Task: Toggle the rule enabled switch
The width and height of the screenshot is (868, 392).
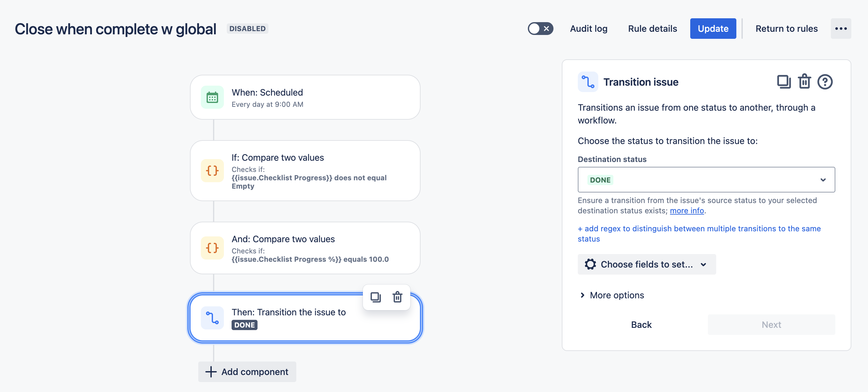Action: tap(540, 29)
